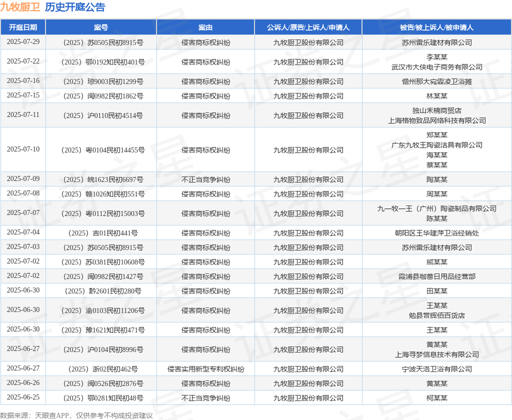Click case number 鄂0192知民初401号
This screenshot has height=420, width=512.
click(x=103, y=62)
